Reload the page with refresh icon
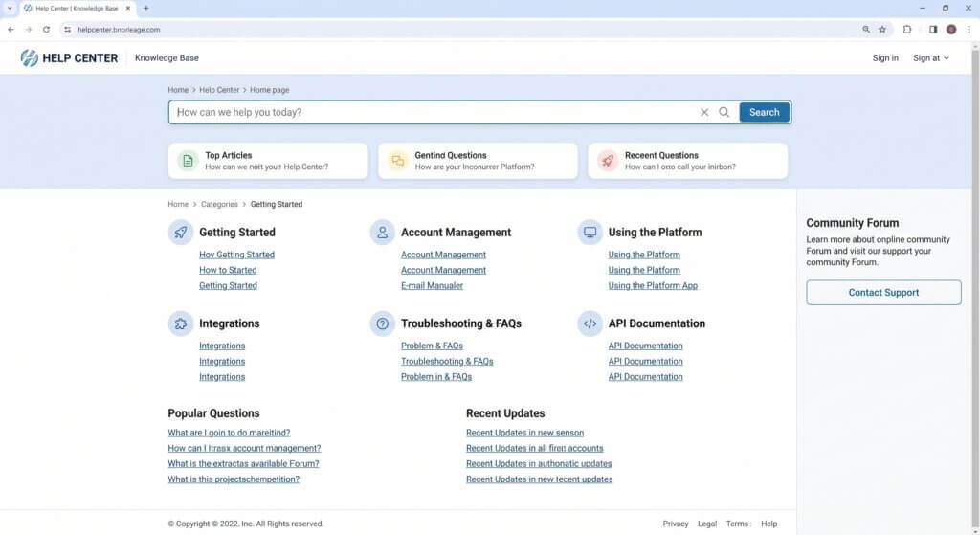 pyautogui.click(x=46, y=30)
